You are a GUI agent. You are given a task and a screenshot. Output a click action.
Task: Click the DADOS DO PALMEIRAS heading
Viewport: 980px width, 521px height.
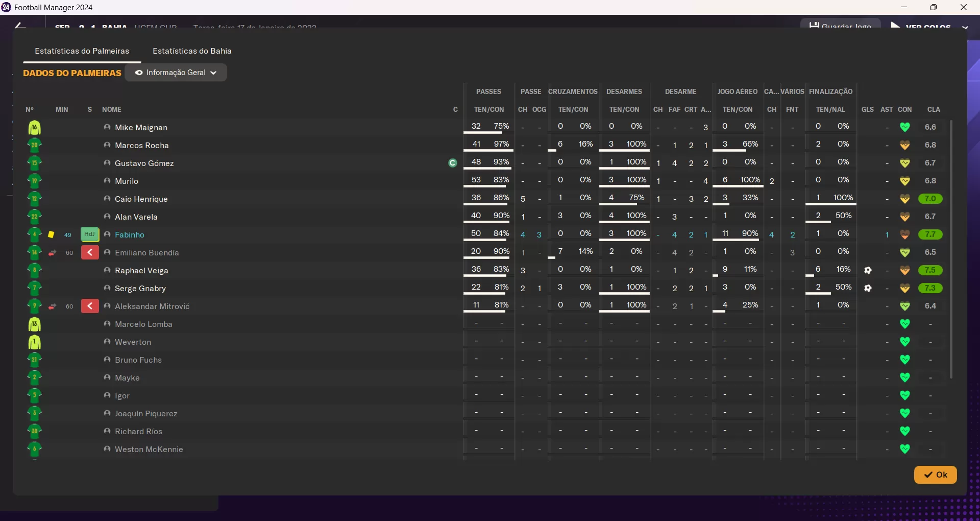click(x=72, y=73)
